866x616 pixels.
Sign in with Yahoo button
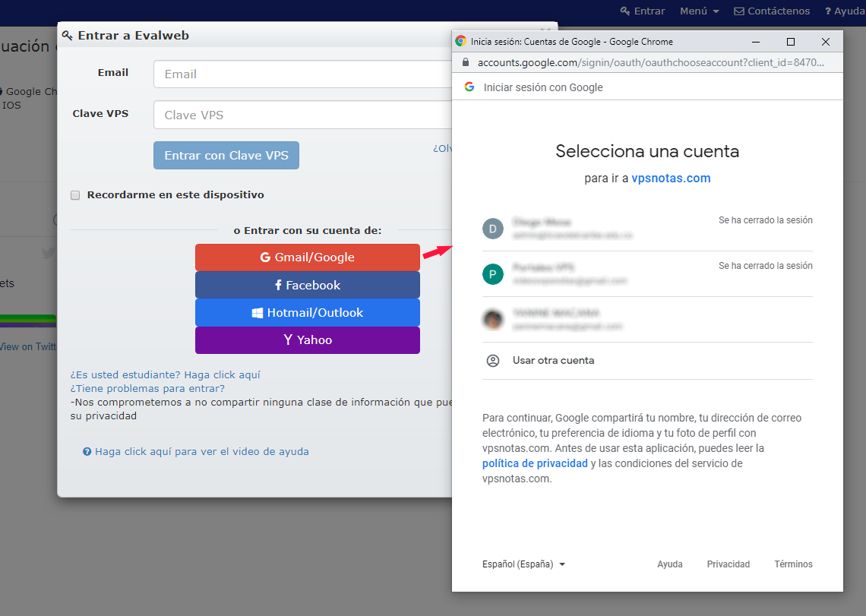[x=308, y=340]
